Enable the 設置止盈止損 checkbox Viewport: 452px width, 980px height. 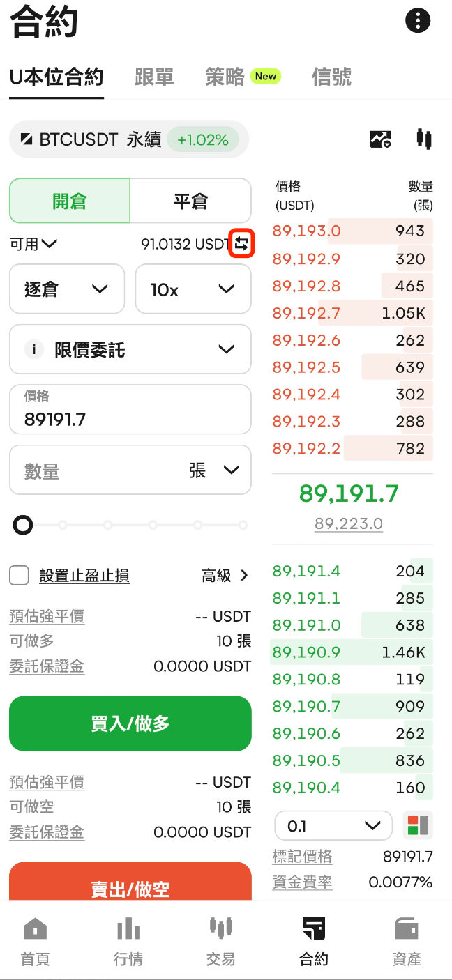coord(20,576)
